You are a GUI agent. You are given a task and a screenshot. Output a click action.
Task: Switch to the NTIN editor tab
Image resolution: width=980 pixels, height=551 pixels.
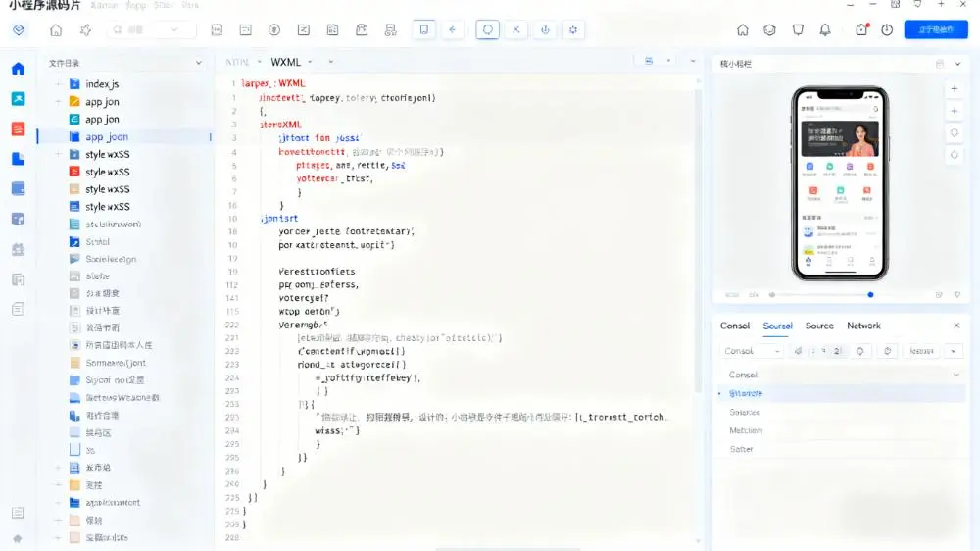coord(237,62)
